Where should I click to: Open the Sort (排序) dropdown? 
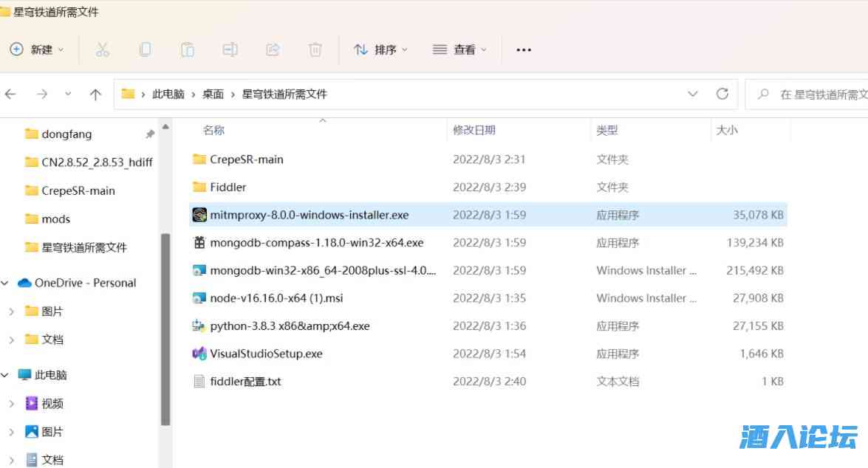click(381, 49)
